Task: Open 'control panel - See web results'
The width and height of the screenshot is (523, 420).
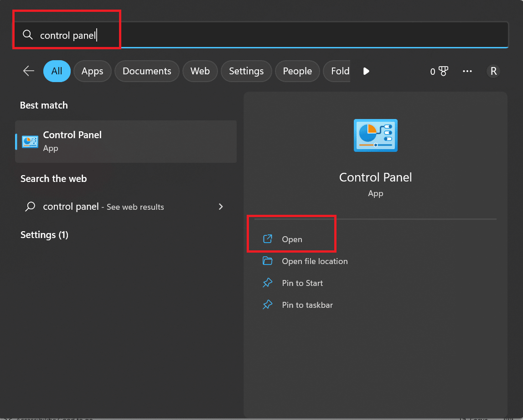Action: point(126,207)
